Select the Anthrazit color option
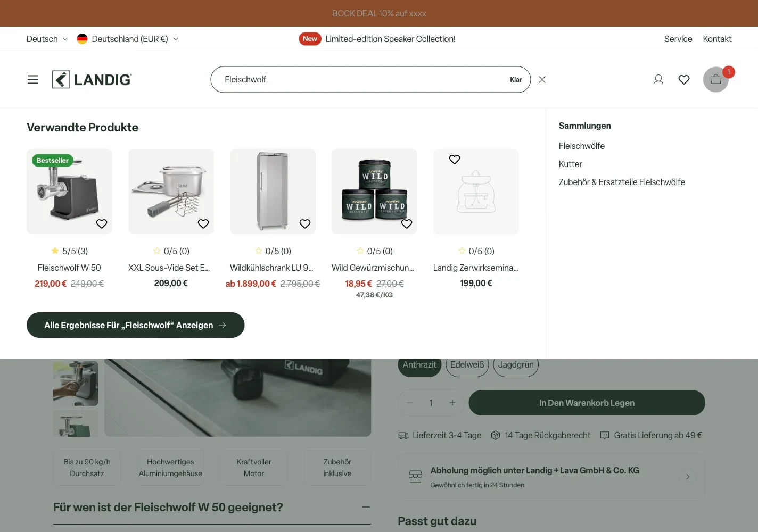This screenshot has width=758, height=532. pyautogui.click(x=419, y=365)
